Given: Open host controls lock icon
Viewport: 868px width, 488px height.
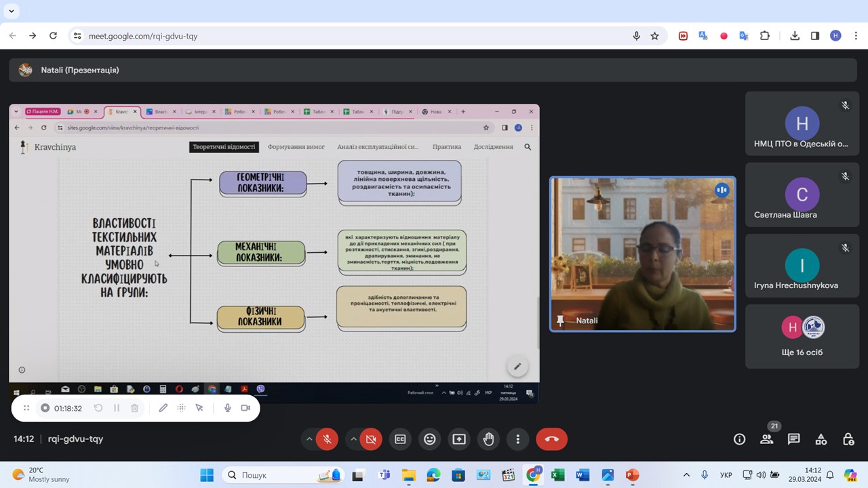Looking at the screenshot, I should [x=848, y=439].
